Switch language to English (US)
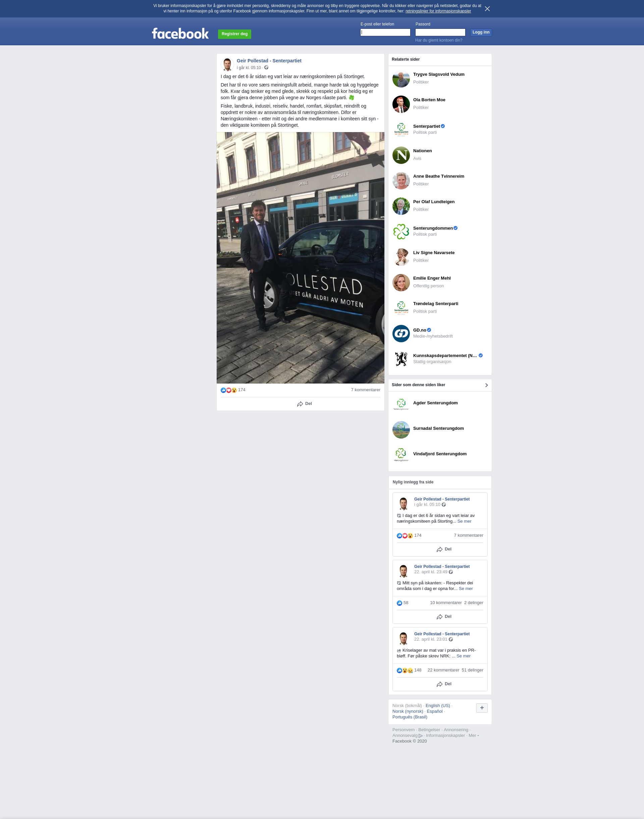This screenshot has width=644, height=819. [438, 706]
